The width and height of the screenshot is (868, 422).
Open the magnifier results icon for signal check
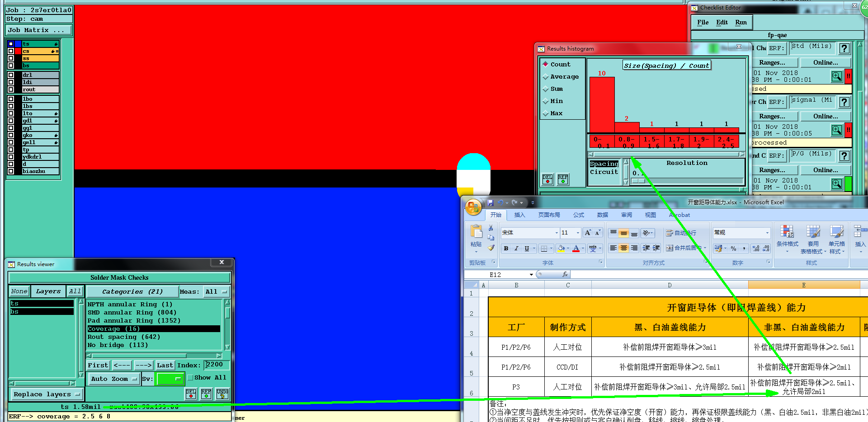point(836,130)
